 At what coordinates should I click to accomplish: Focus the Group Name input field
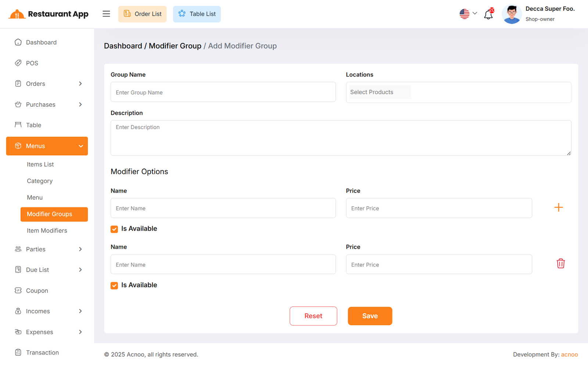coord(223,92)
